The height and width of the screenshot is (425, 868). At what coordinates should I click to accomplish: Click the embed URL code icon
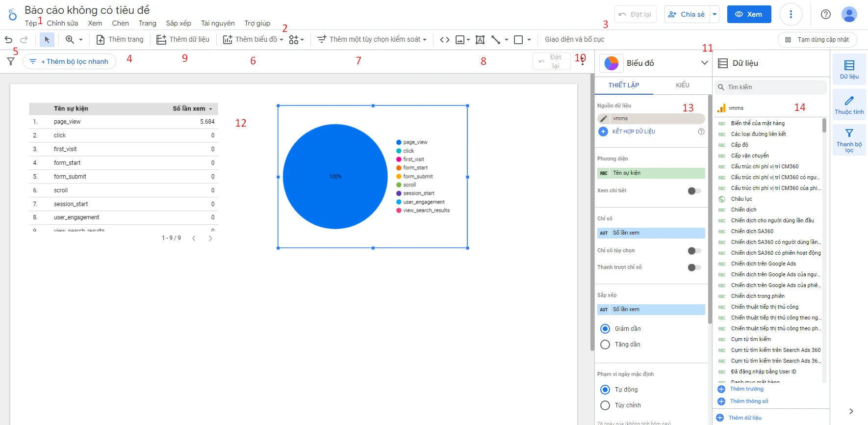coord(444,40)
